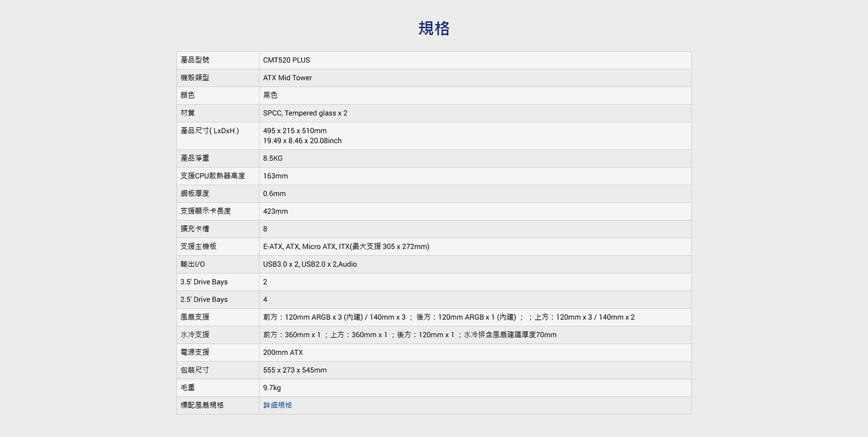868x437 pixels.
Task: Select the 163mm cooler height value
Action: click(x=275, y=176)
